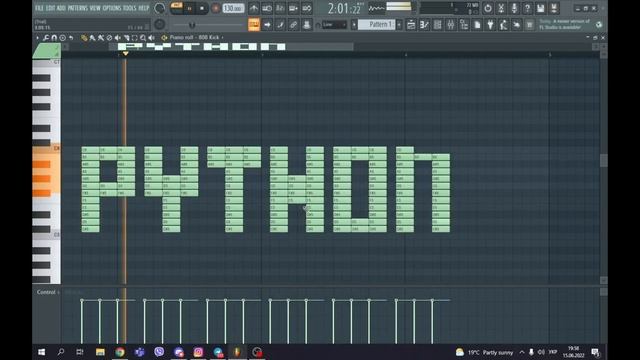Toggle multilink to controllers icon
The height and width of the screenshot is (360, 640).
(307, 25)
